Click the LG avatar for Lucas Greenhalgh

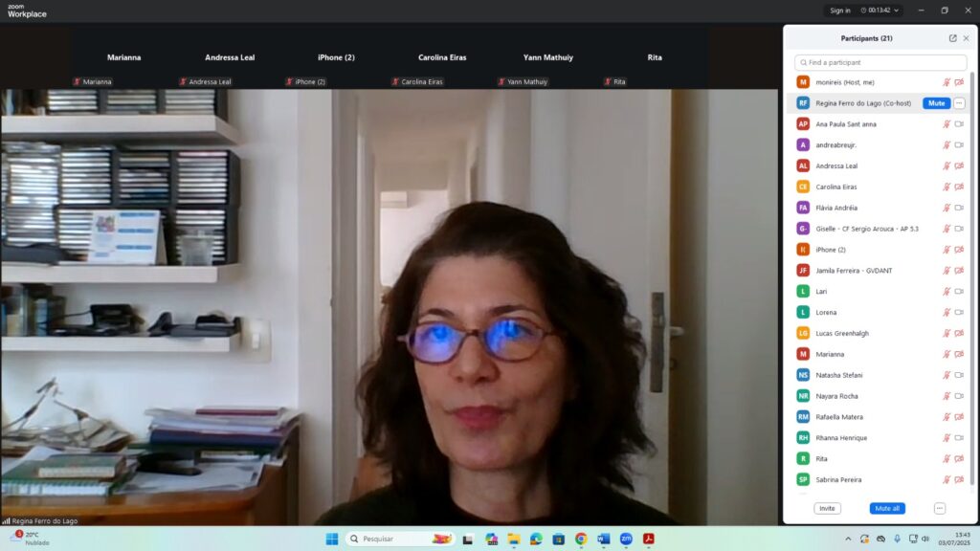(x=803, y=334)
